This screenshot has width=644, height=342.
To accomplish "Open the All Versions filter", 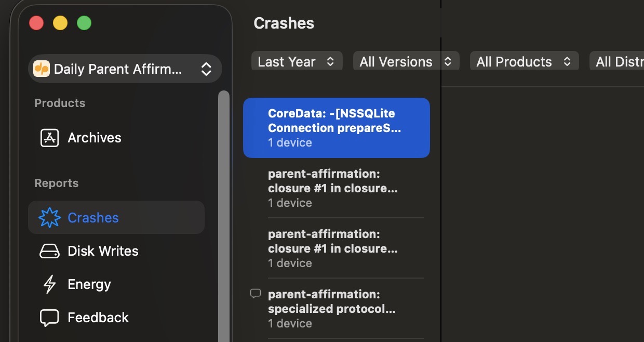I will (406, 61).
